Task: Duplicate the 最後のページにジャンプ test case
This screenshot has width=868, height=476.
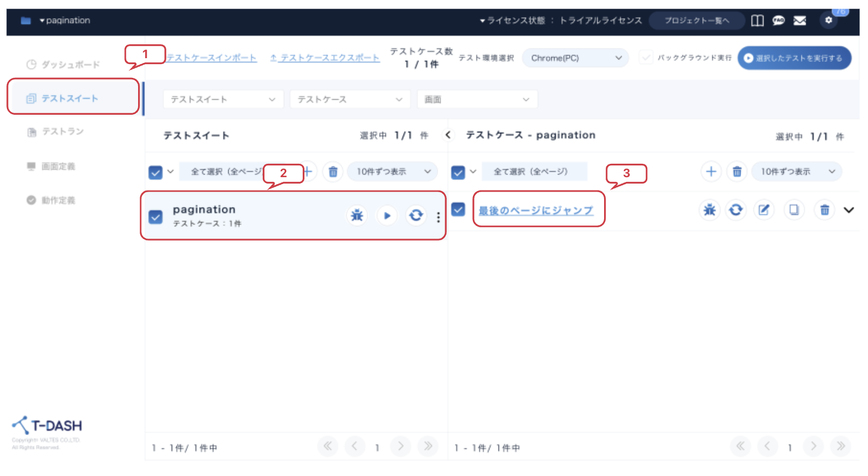Action: coord(794,210)
